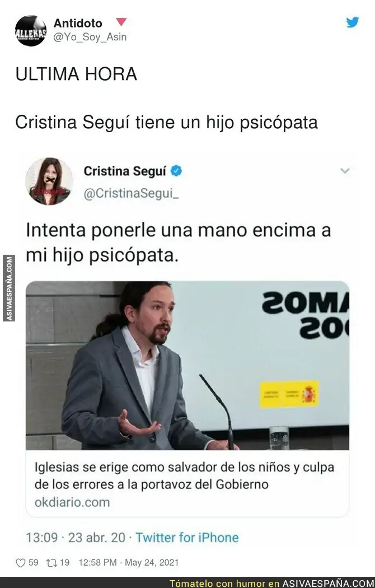The image size is (375, 588).
Task: Open the Twitter for iPhone link
Action: [x=187, y=538]
